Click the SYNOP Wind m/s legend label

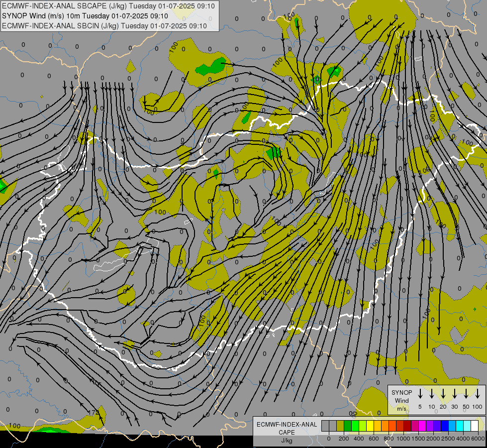(x=401, y=400)
